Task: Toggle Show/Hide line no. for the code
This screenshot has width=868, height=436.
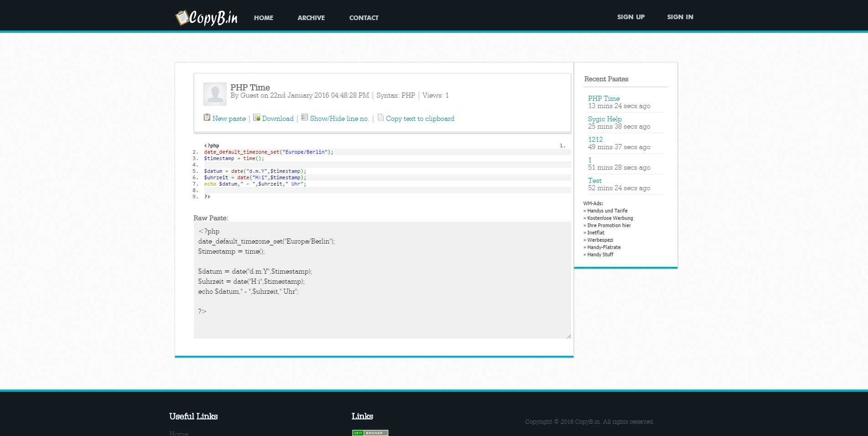Action: click(x=339, y=119)
